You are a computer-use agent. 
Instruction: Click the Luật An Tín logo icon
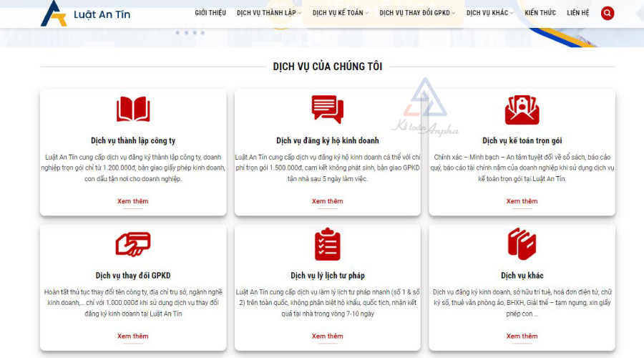click(x=54, y=14)
